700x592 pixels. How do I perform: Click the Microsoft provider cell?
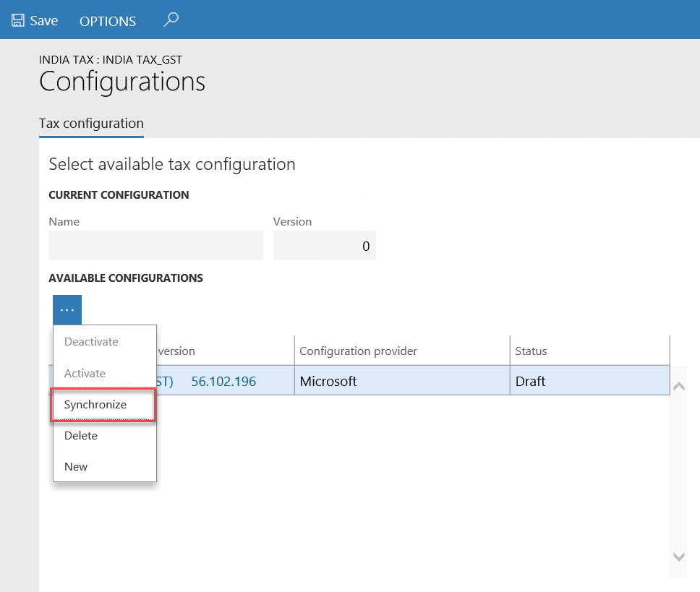point(402,380)
